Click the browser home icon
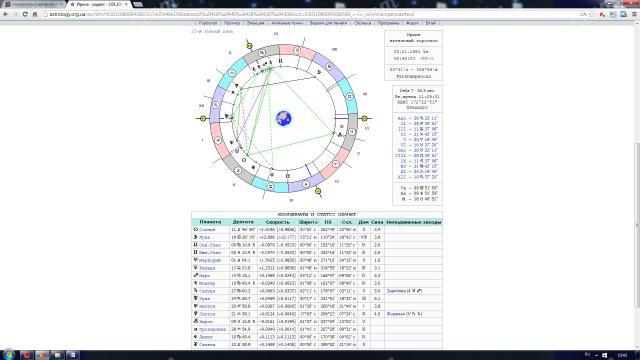The image size is (640, 360). pyautogui.click(x=35, y=14)
